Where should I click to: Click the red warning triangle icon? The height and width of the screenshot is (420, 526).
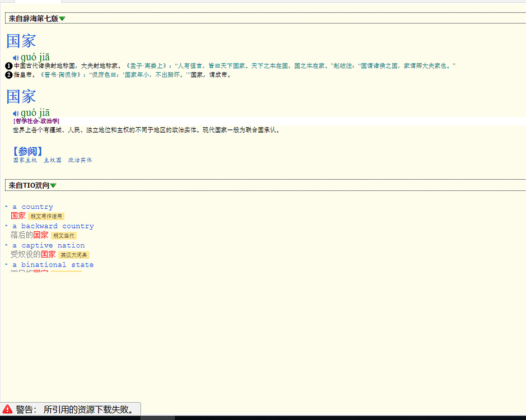(x=7, y=409)
